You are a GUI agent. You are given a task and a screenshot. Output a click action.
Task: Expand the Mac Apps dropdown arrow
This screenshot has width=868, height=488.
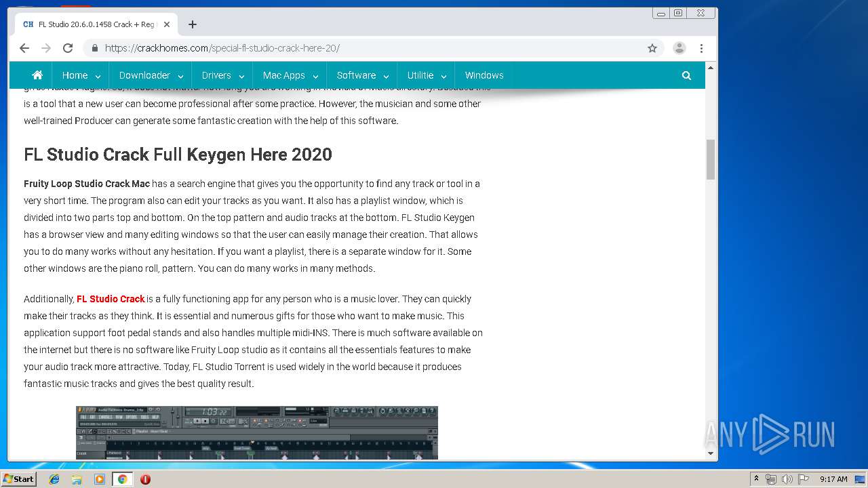click(315, 77)
